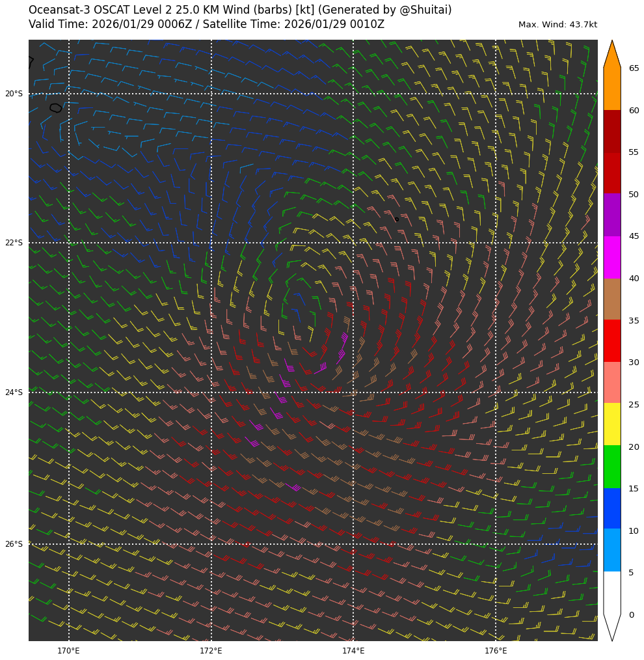Click the "Max. Wind: 43.7kt" label
The height and width of the screenshot is (660, 644).
(557, 25)
